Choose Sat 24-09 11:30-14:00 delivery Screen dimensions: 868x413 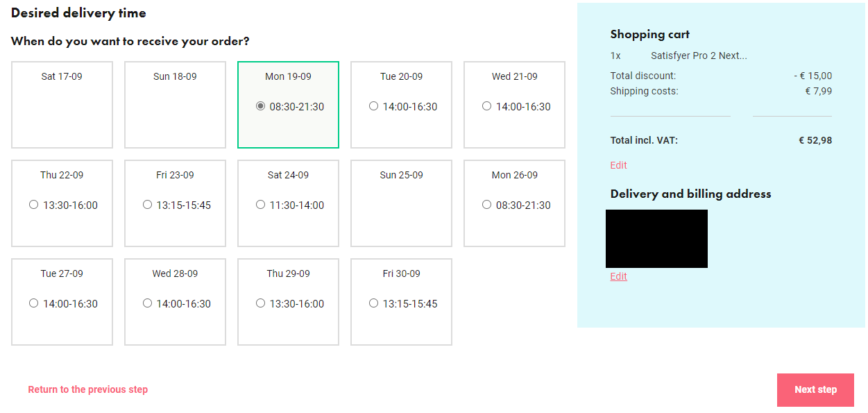point(261,205)
